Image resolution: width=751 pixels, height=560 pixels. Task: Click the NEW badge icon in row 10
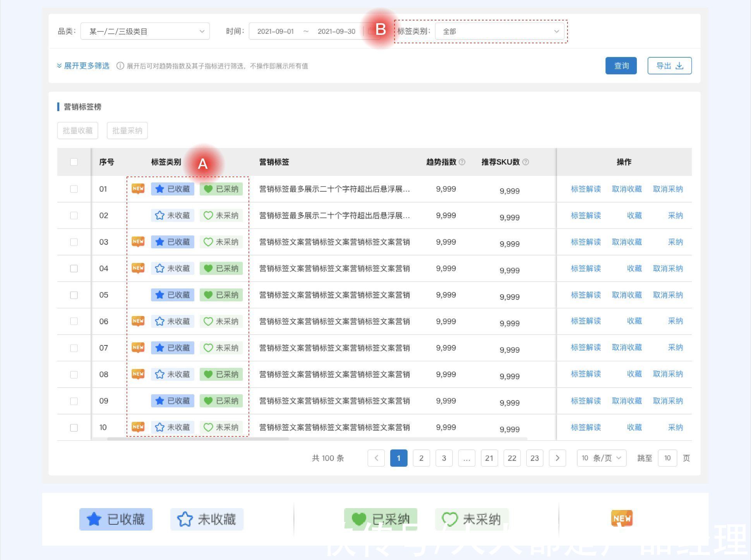pos(138,427)
